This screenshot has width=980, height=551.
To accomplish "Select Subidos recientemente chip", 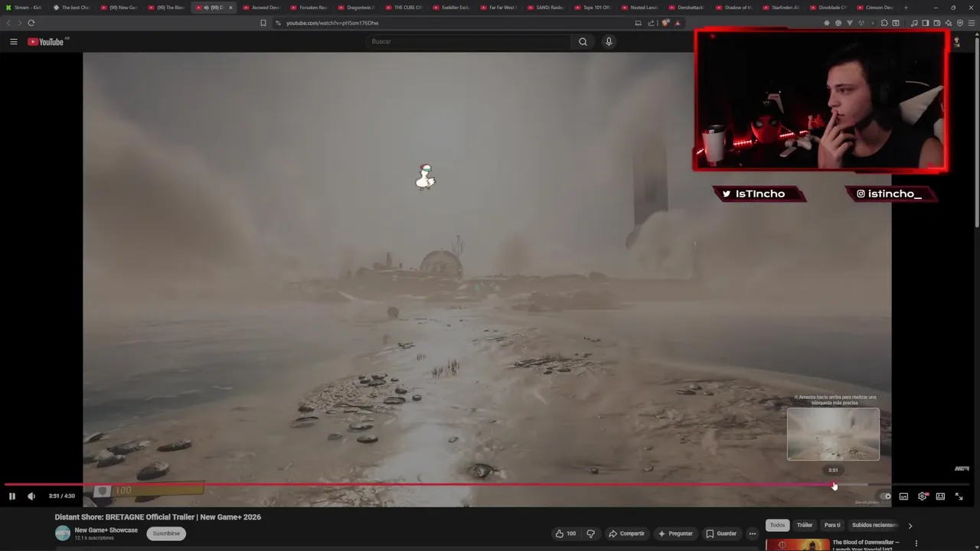I will pos(874,525).
